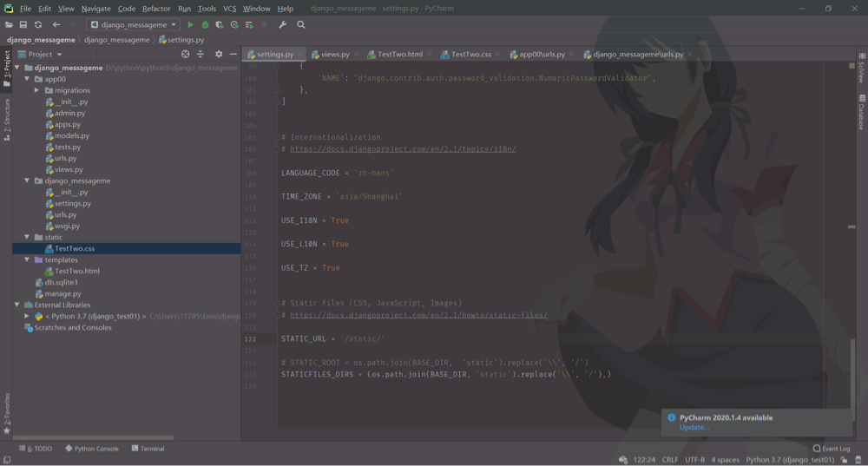
Task: Open the django_messageme run configuration dropdown
Action: coord(133,25)
